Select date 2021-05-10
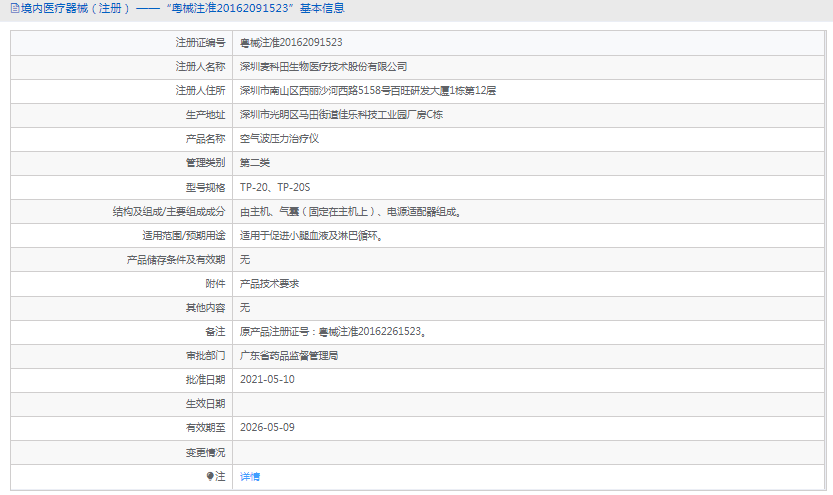The width and height of the screenshot is (833, 495). [x=267, y=379]
